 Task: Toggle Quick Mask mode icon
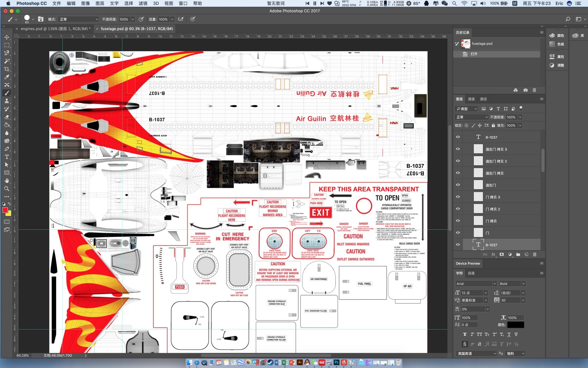[x=7, y=222]
